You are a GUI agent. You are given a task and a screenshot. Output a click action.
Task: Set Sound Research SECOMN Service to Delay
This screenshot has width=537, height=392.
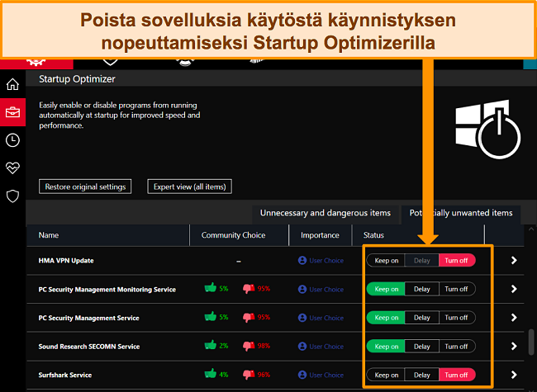(422, 346)
